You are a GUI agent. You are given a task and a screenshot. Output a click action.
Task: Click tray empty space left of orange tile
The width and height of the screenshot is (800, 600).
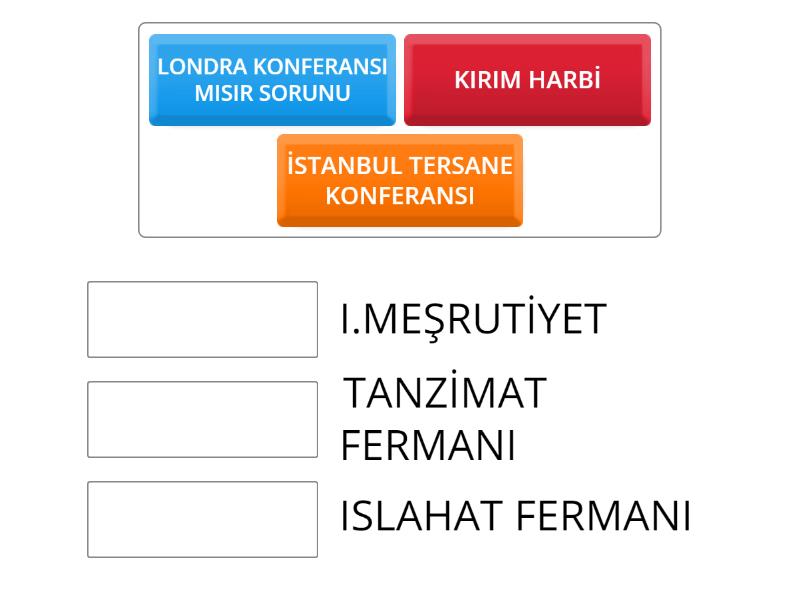208,181
